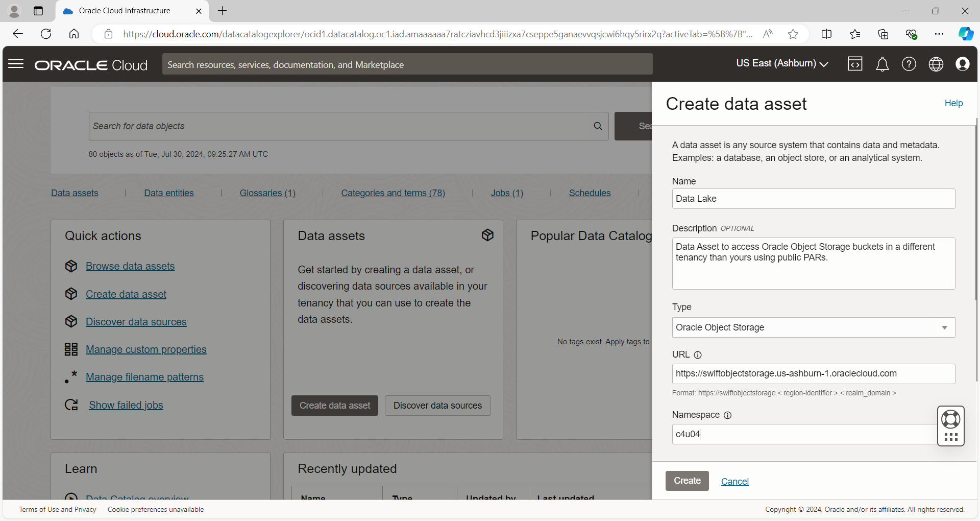Click the Help link in Create data asset
Viewport: 980px width, 521px height.
953,103
